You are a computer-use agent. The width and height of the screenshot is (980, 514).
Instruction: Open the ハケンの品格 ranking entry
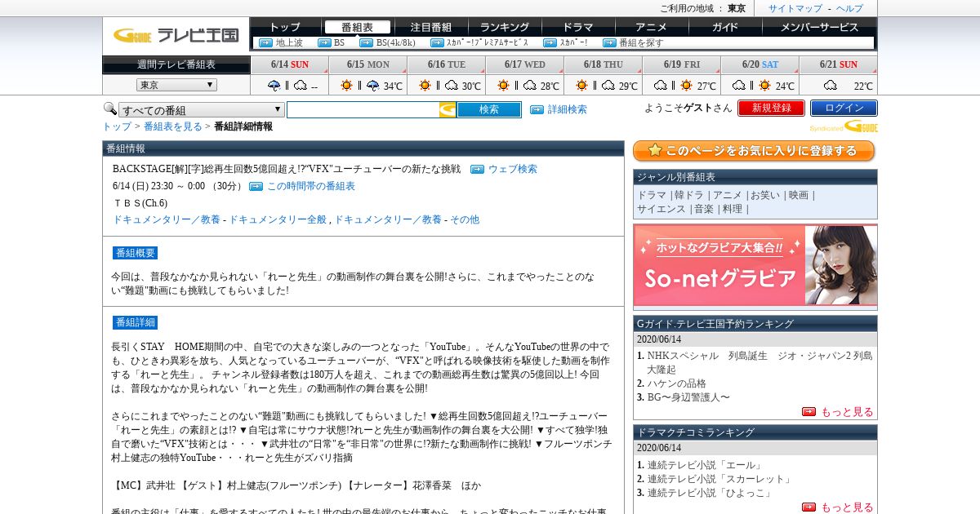(x=677, y=383)
